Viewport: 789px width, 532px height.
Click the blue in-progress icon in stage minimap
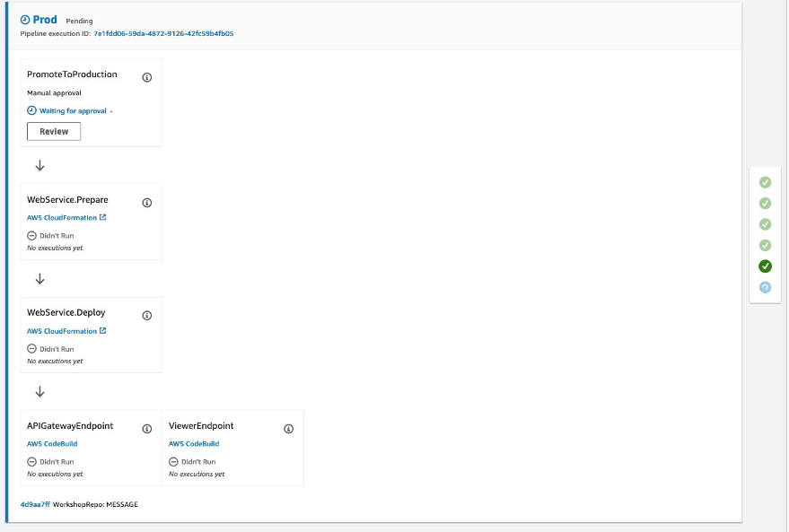tap(765, 287)
